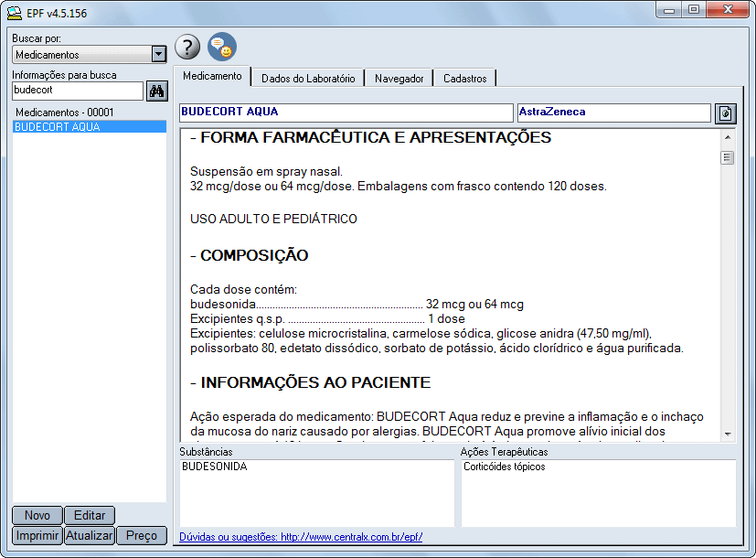Click the vertical scrollbar thumb
This screenshot has height=558, width=756.
click(728, 157)
